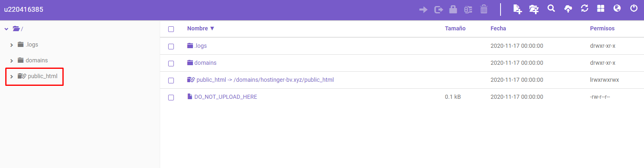Open the search magnifier tool
The height and width of the screenshot is (168, 644).
click(x=551, y=9)
